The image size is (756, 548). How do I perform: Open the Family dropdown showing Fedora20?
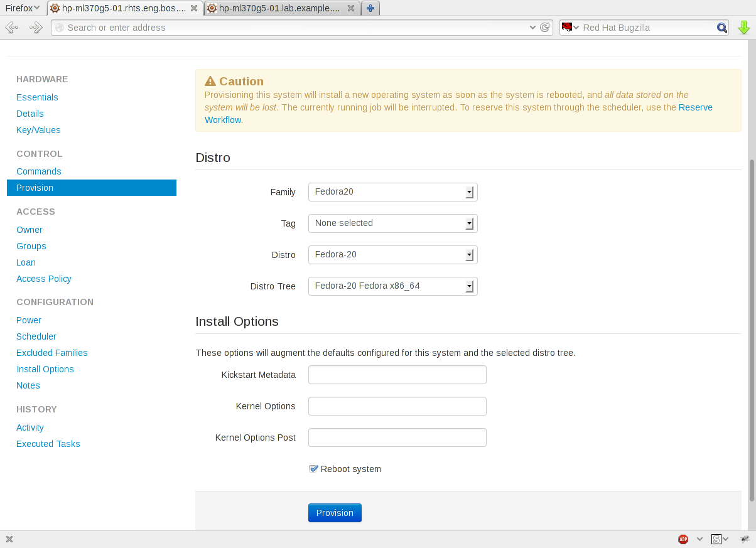point(393,192)
